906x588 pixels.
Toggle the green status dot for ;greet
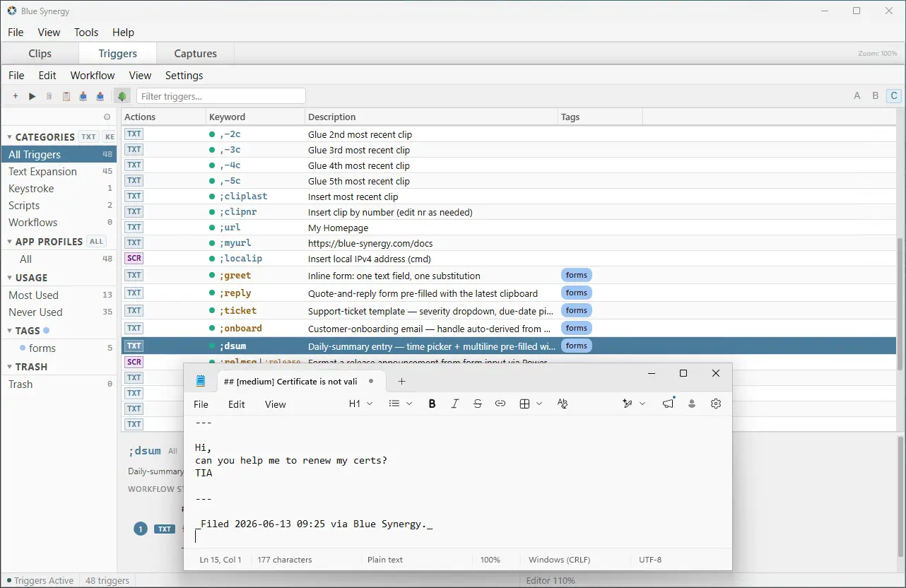(x=212, y=276)
